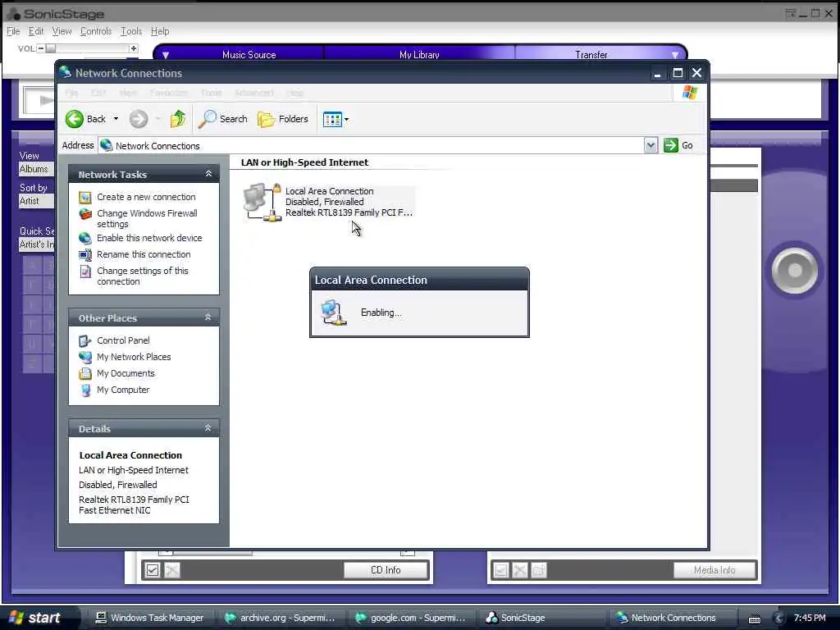Open SonicStage Edit menu

36,31
